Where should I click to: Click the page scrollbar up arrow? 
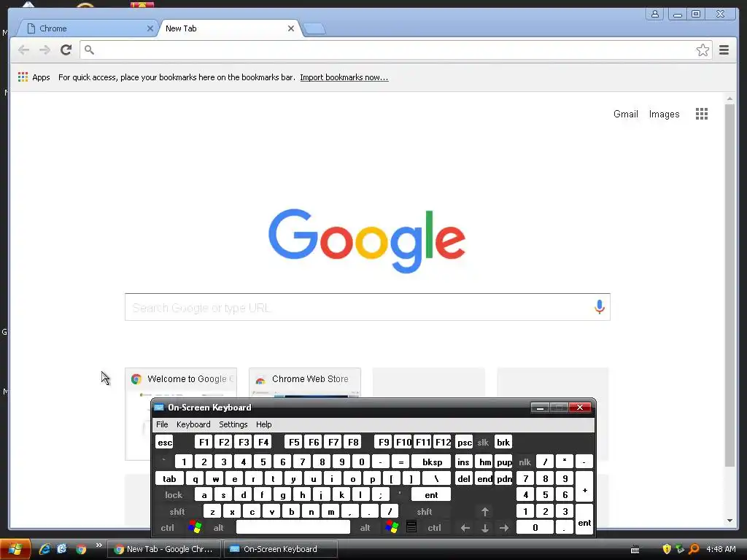tap(729, 98)
